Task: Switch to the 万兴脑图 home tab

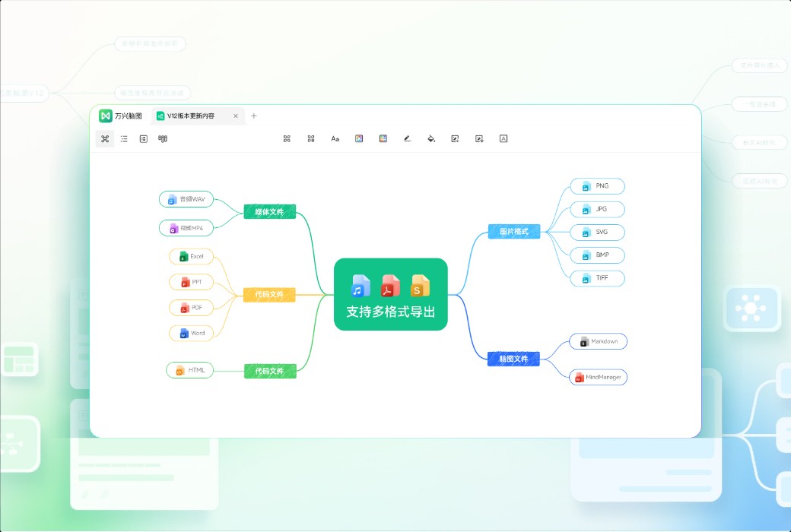Action: point(122,116)
